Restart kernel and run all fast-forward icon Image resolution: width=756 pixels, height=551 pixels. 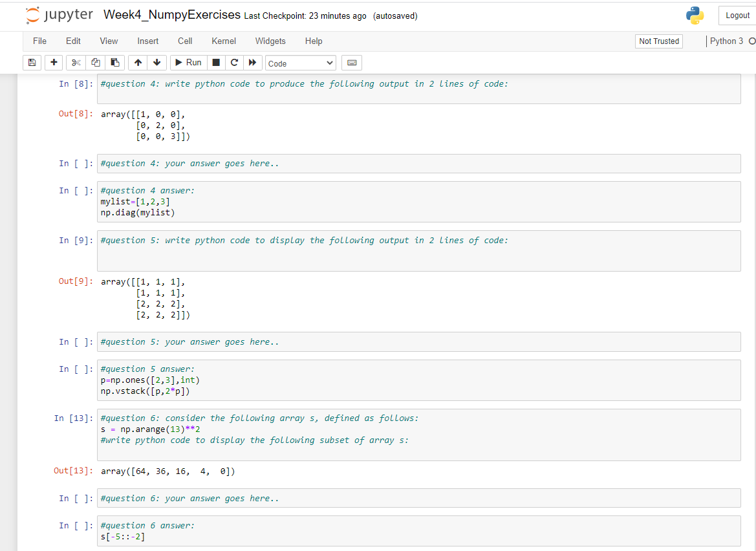pyautogui.click(x=252, y=63)
